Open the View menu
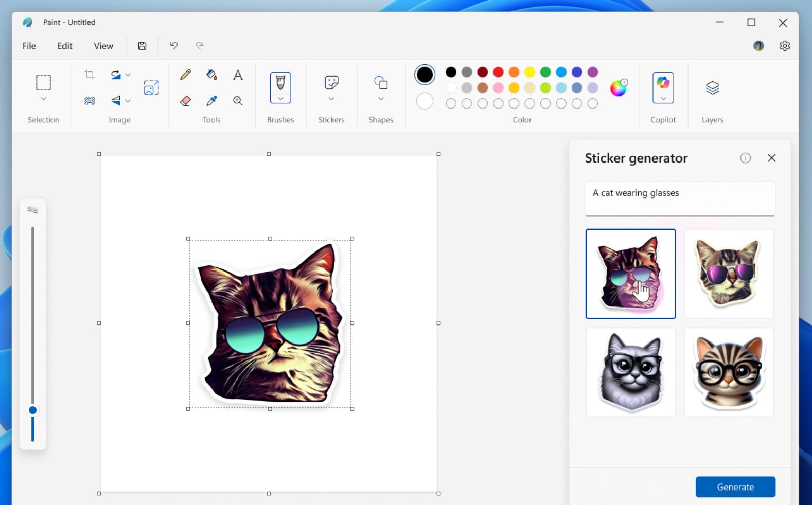 (x=103, y=46)
